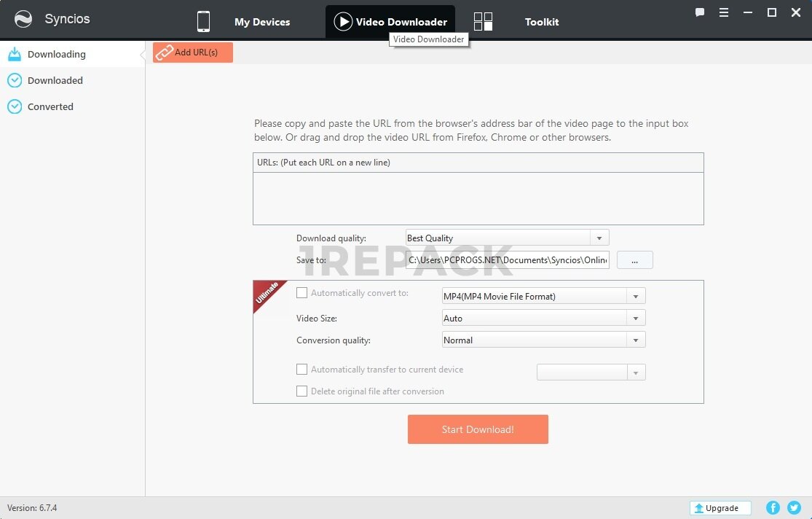The image size is (812, 519).
Task: Click the 'URLs: (Put each URL on a new line)' header
Action: pyautogui.click(x=323, y=163)
